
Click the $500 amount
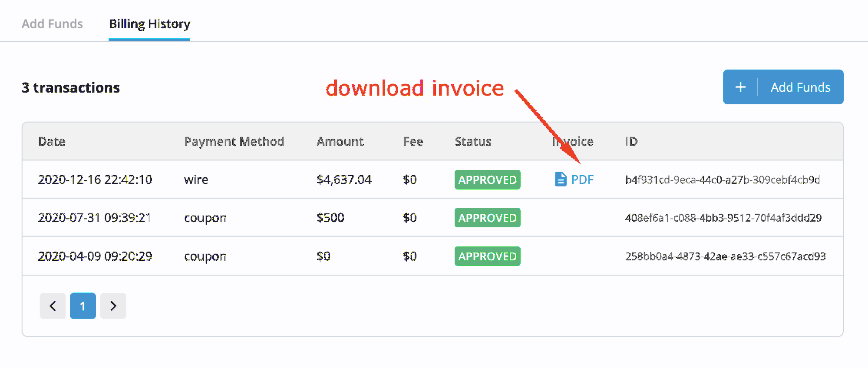coord(330,218)
